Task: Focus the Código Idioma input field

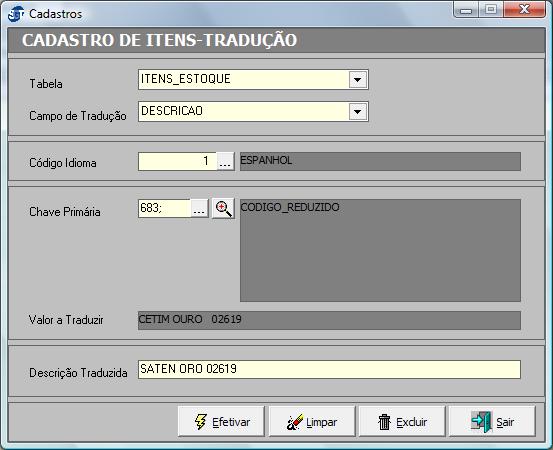Action: click(177, 162)
